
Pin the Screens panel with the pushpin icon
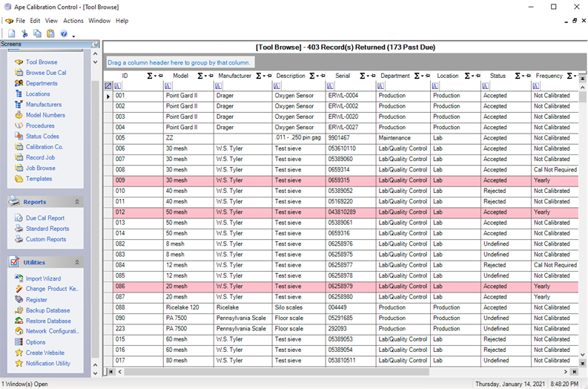[x=95, y=45]
